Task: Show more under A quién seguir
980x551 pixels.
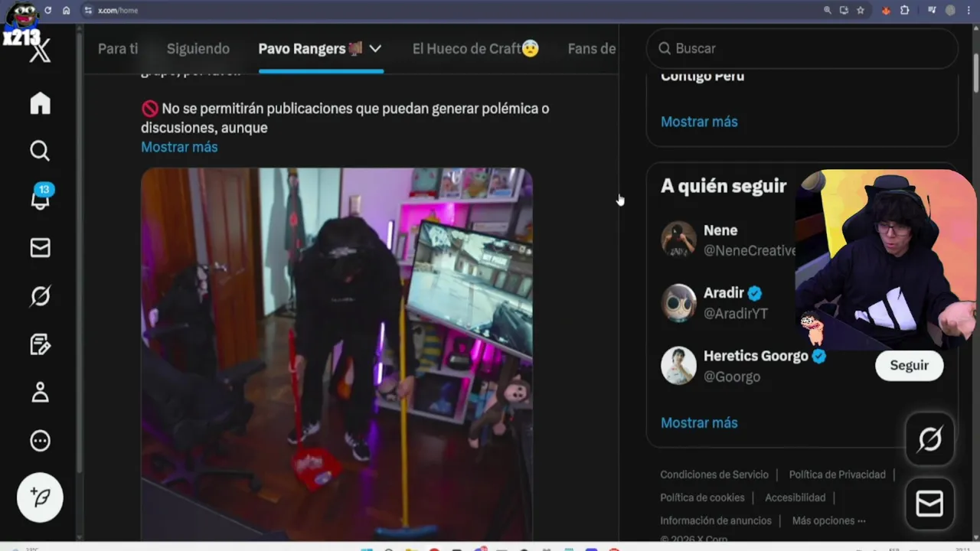Action: [x=699, y=422]
